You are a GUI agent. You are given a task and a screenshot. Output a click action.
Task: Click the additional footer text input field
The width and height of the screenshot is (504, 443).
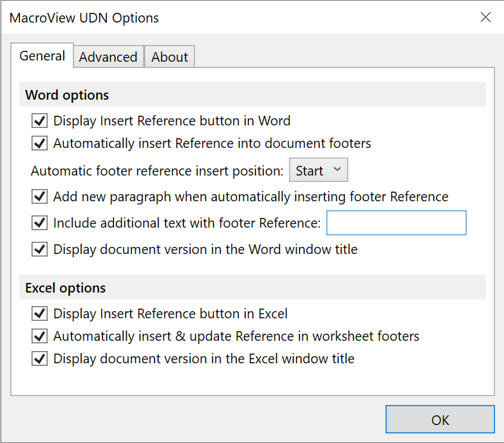pyautogui.click(x=397, y=222)
